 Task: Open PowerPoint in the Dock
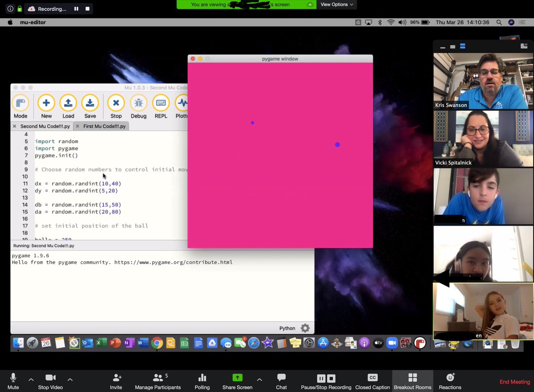[115, 343]
